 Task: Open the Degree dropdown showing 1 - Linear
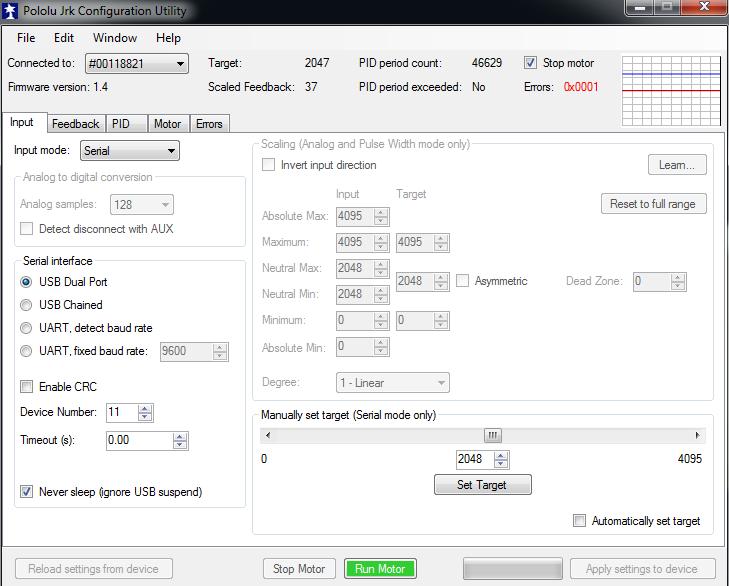tap(393, 383)
